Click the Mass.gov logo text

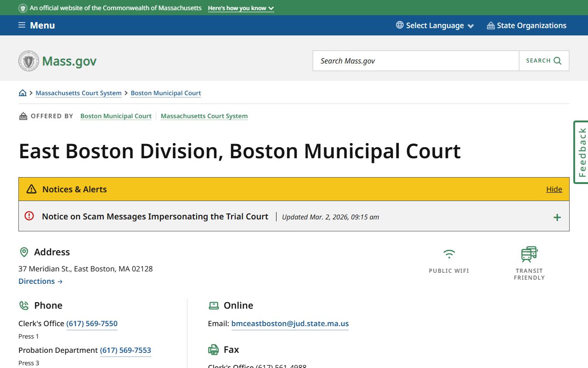point(69,61)
